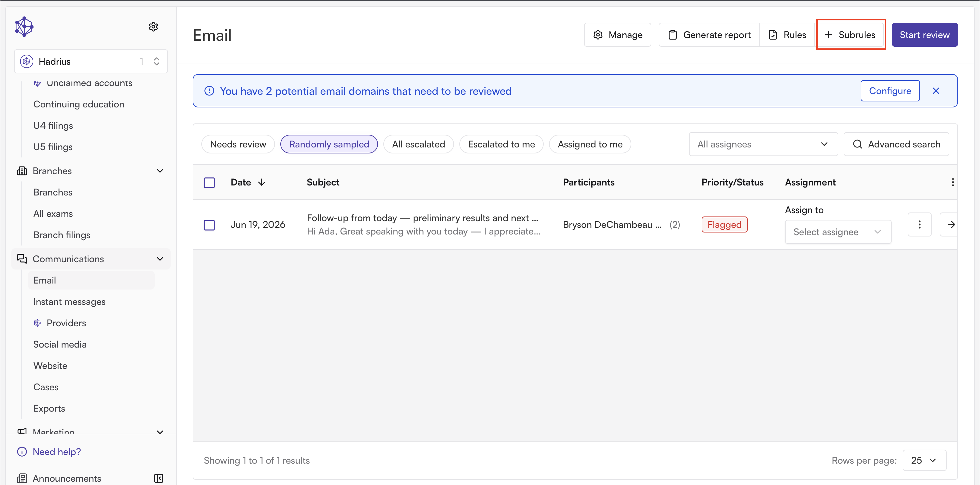980x485 pixels.
Task: Open the Follow-up from today email subject
Action: coord(422,218)
